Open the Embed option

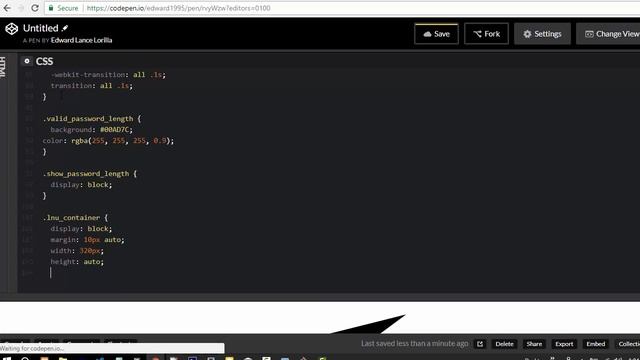pos(596,344)
